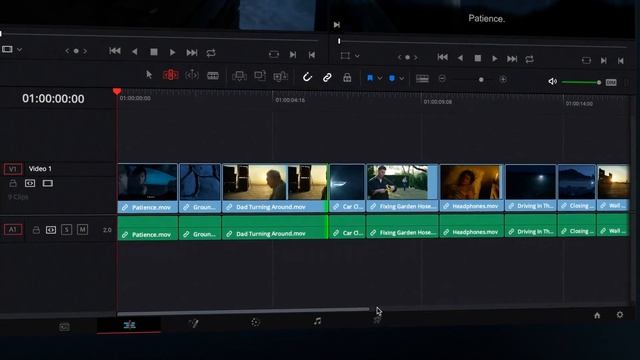Solo the A1 audio track
640x360 pixels.
coord(67,229)
